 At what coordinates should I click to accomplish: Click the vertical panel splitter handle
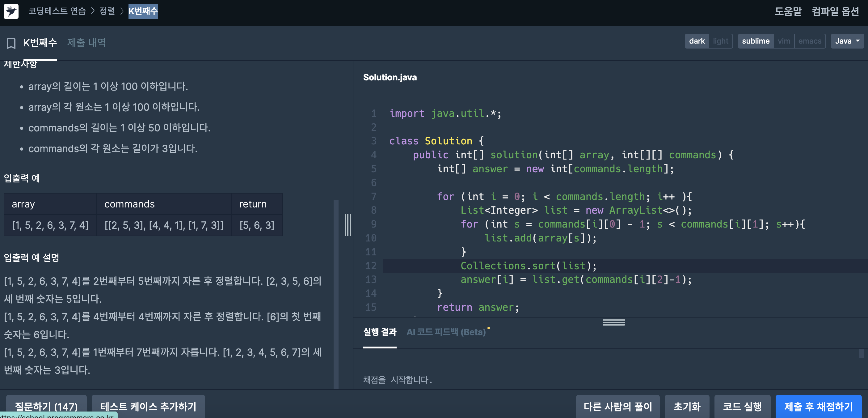(x=348, y=225)
